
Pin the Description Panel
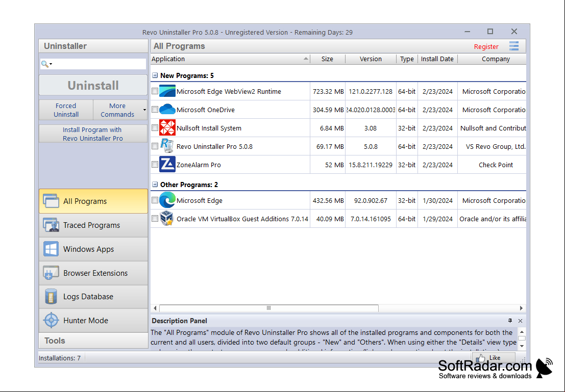(x=510, y=320)
